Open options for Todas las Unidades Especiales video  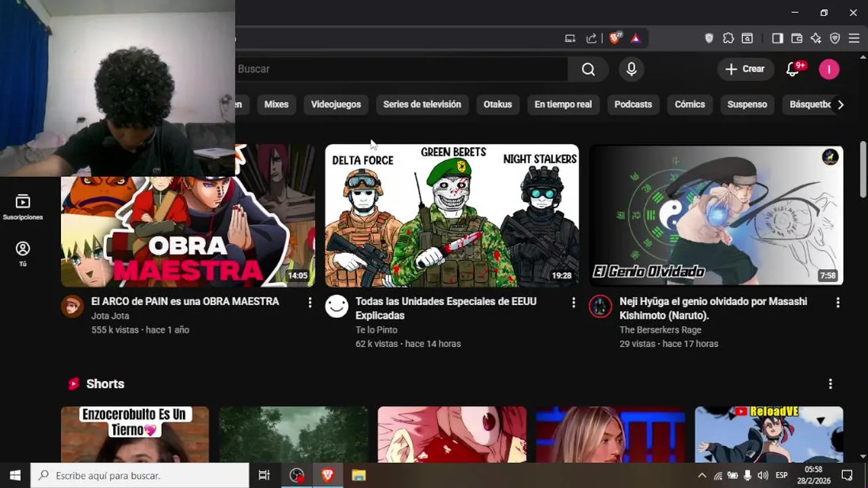(573, 302)
